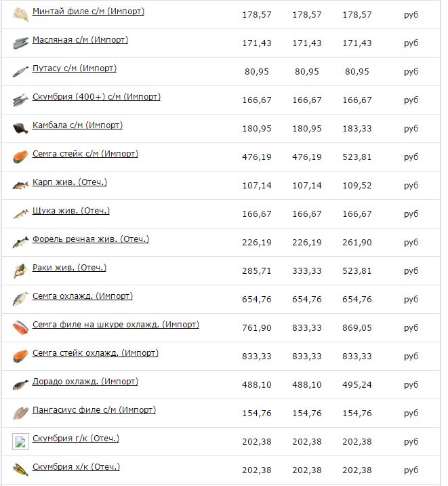Click the flounder icon beside Камбала с/м
The height and width of the screenshot is (486, 448).
(x=21, y=128)
